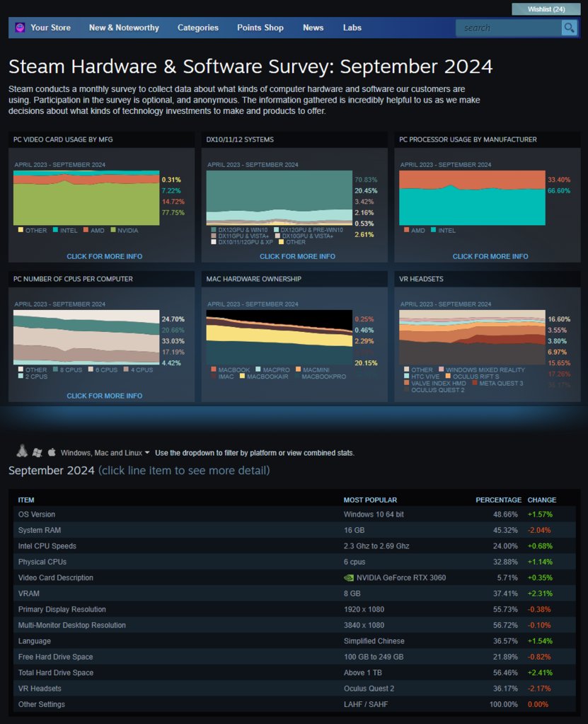Screen dimensions: 588x724
Task: Open the Physical CPUs row
Action: point(294,562)
